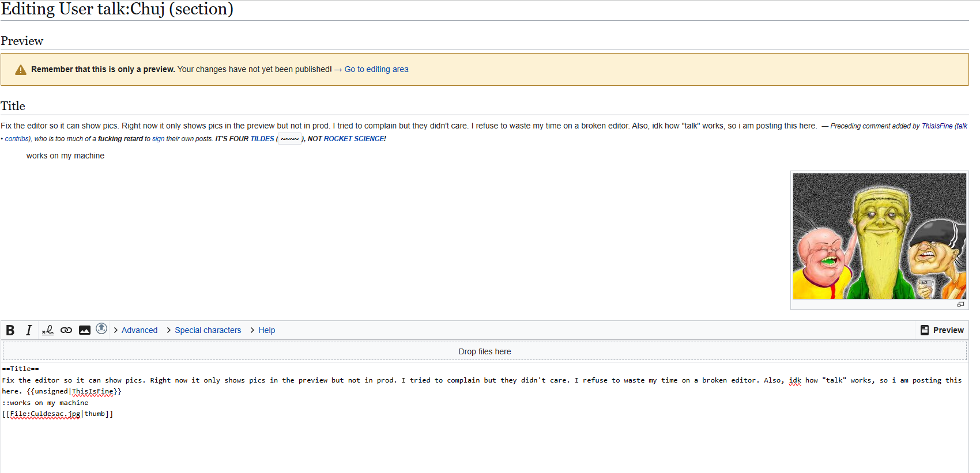Click the upload file circle icon
Image resolution: width=980 pixels, height=473 pixels.
point(101,328)
